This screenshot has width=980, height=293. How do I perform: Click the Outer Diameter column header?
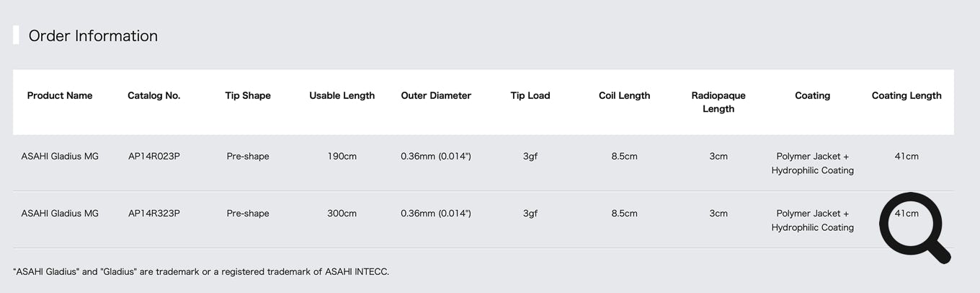[436, 95]
